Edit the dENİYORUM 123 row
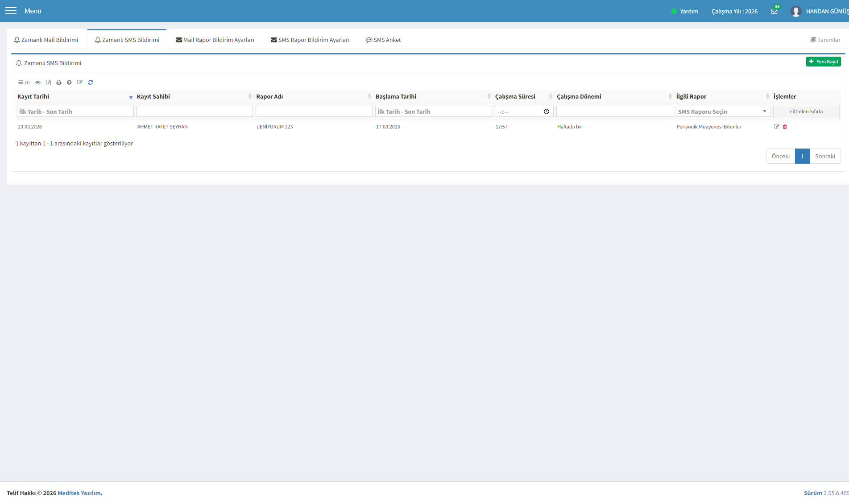This screenshot has height=504, width=849. [777, 127]
